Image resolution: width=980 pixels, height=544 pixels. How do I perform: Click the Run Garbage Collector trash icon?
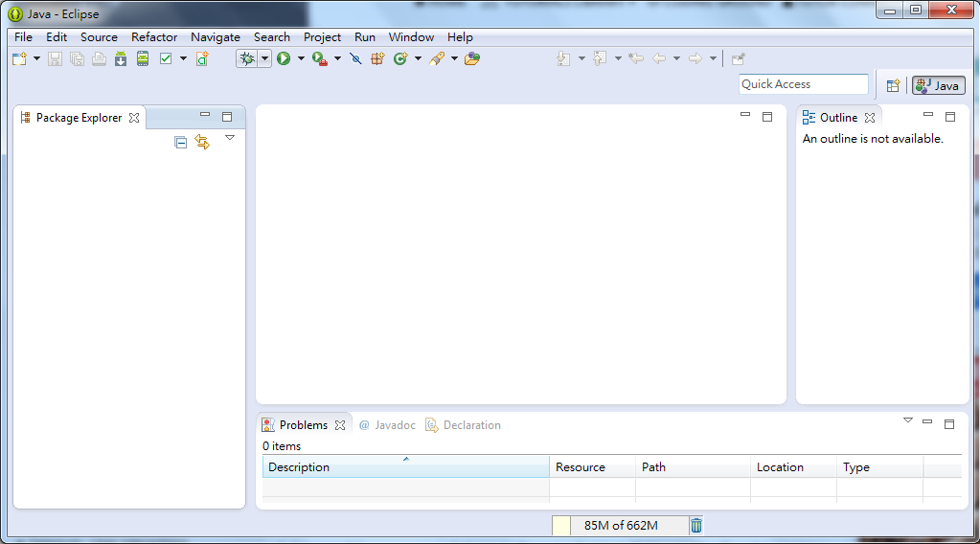(x=696, y=525)
